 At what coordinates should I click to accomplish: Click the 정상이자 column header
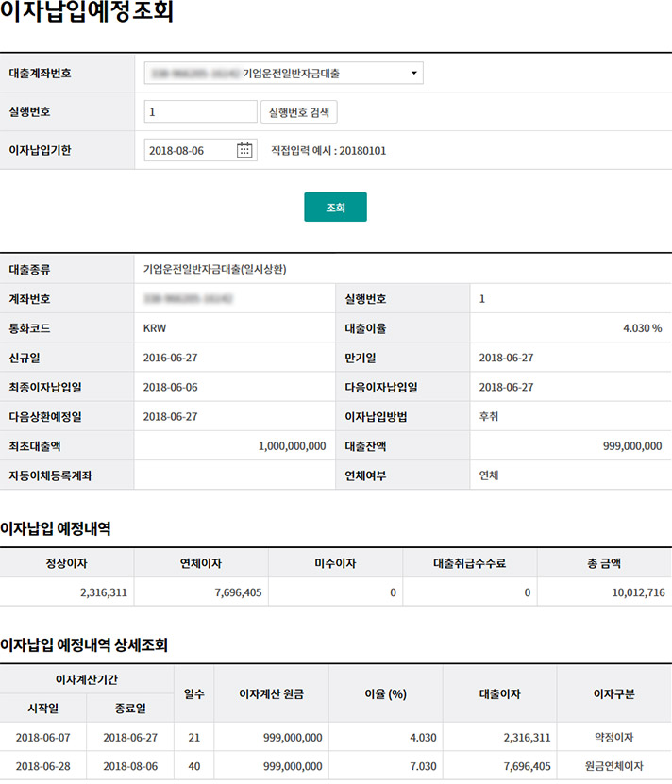(x=67, y=563)
